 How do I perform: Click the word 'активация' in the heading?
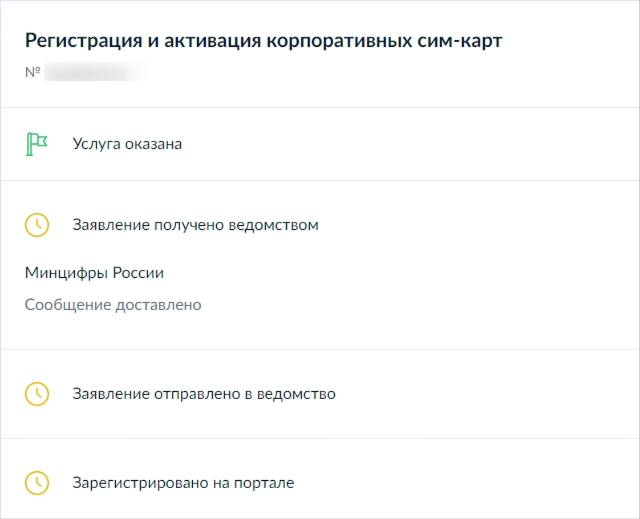tap(209, 41)
